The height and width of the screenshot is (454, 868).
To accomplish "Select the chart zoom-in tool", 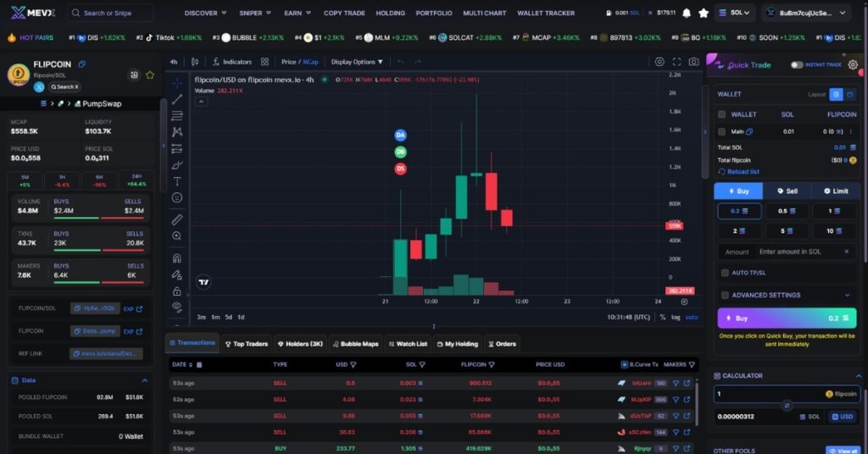I will tap(177, 236).
